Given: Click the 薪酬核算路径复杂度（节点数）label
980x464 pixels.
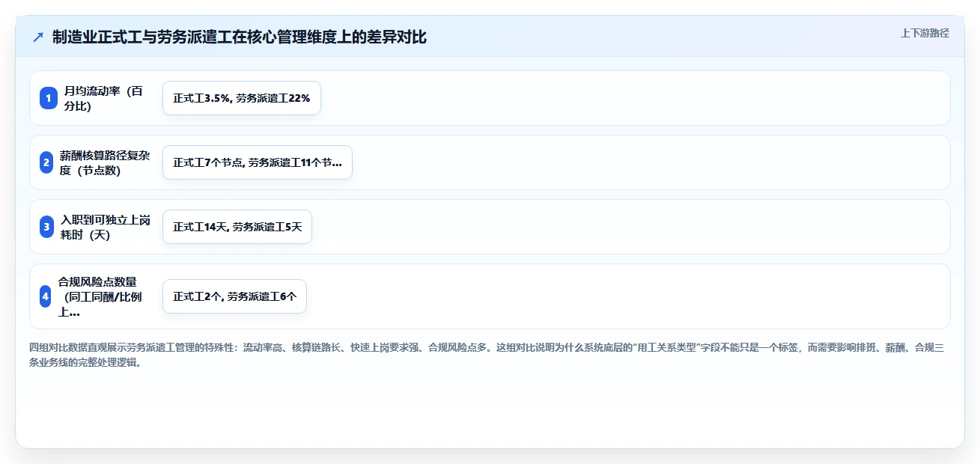Looking at the screenshot, I should point(105,162).
